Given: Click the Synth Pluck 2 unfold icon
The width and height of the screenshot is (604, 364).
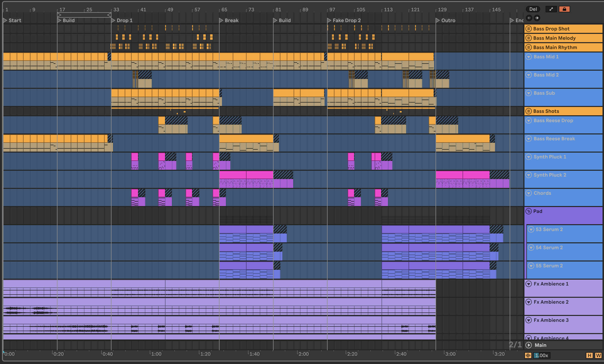Looking at the screenshot, I should 529,175.
